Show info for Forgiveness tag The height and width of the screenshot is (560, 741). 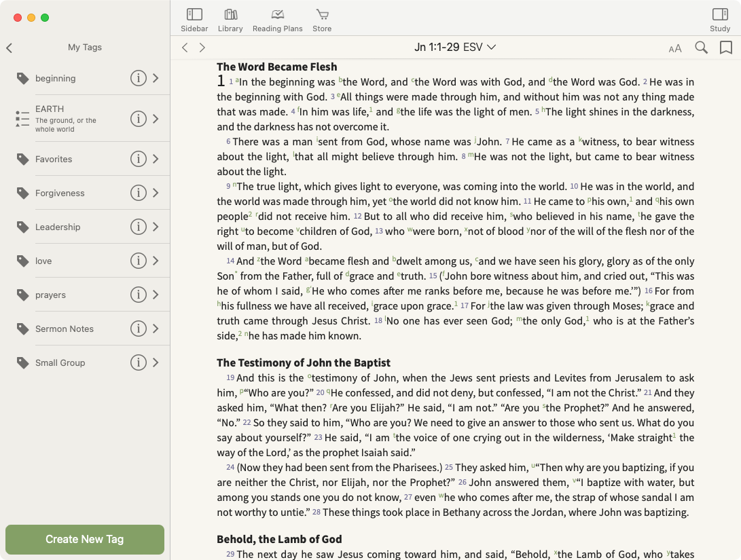tap(139, 193)
